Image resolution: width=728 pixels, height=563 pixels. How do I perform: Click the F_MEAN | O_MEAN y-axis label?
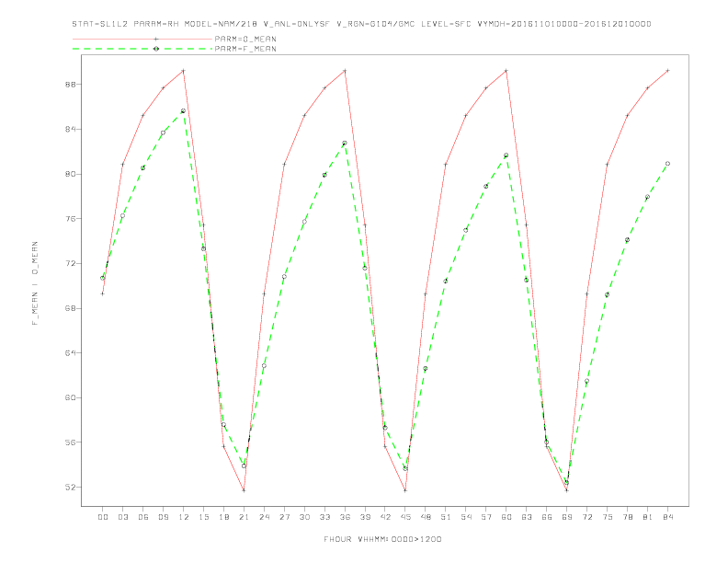tap(35, 283)
